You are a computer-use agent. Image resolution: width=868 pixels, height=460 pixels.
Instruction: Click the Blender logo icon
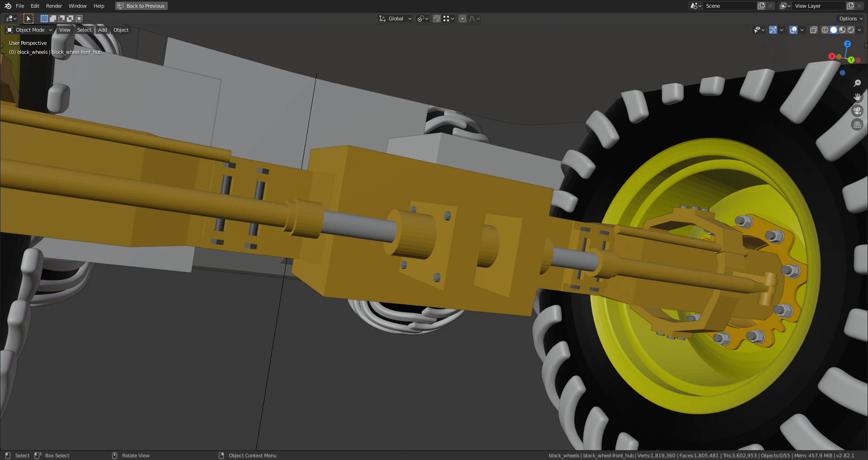point(8,6)
